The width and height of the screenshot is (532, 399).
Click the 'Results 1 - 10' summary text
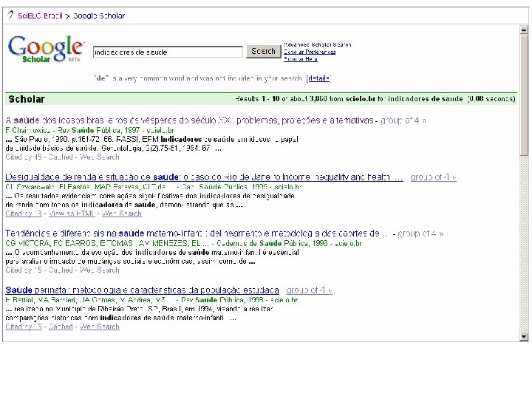click(x=375, y=99)
